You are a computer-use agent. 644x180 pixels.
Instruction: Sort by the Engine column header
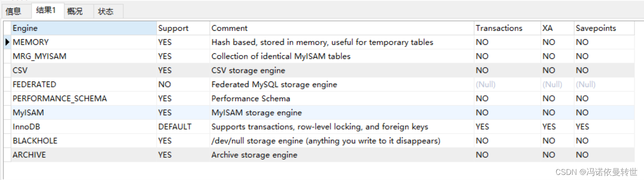[x=84, y=28]
